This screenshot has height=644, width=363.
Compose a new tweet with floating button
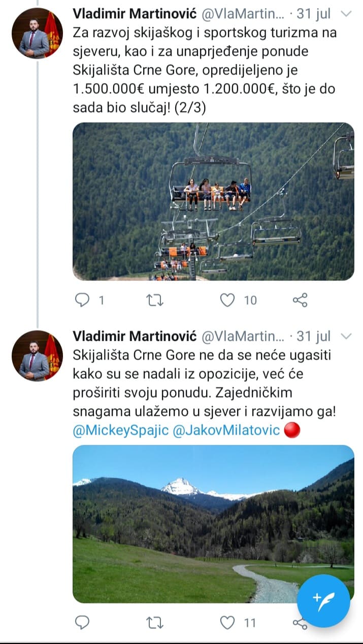[x=323, y=600]
